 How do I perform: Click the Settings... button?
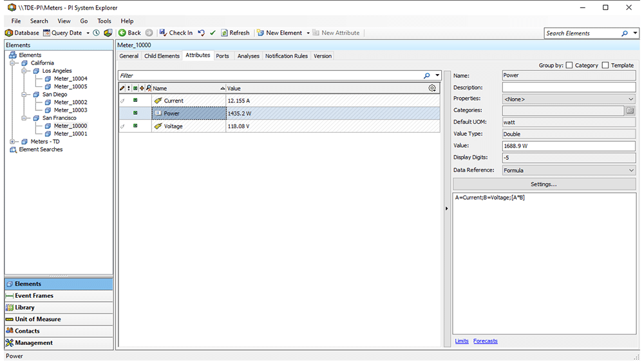click(x=544, y=184)
